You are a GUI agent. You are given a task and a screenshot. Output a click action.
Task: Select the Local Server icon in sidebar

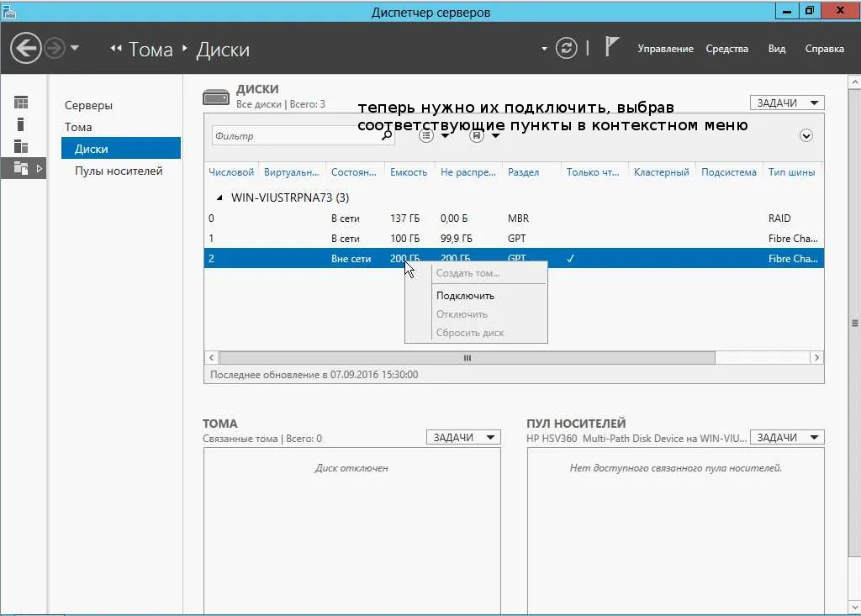[x=21, y=124]
